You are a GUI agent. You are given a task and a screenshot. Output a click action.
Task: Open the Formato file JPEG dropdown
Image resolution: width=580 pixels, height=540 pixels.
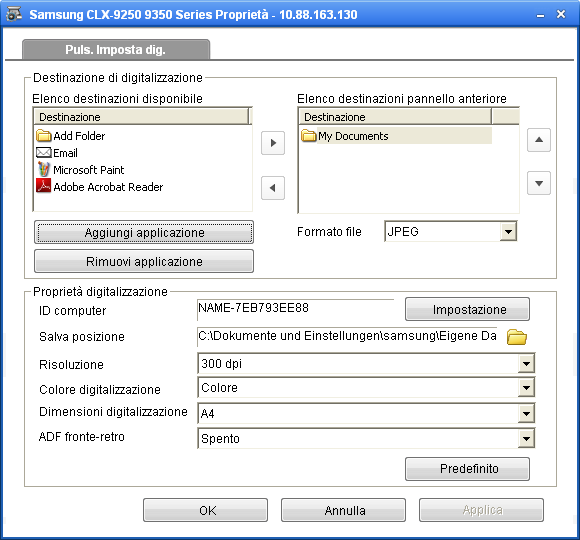pyautogui.click(x=509, y=232)
